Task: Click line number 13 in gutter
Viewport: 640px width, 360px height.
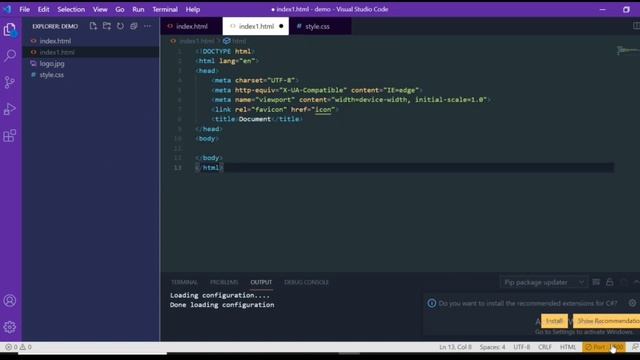Action: [178, 168]
